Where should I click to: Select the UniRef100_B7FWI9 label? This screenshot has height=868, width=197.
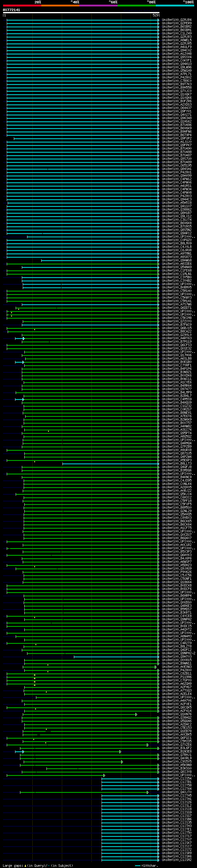(177, 325)
